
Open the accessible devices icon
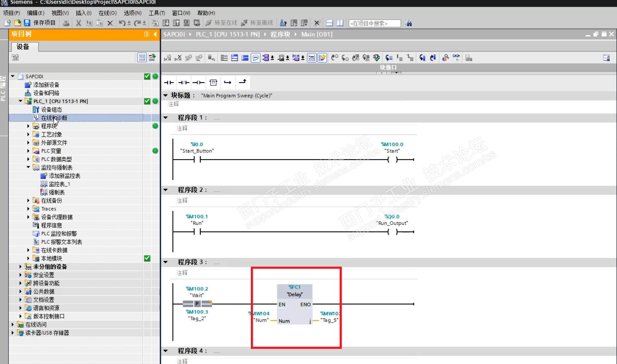click(x=283, y=23)
